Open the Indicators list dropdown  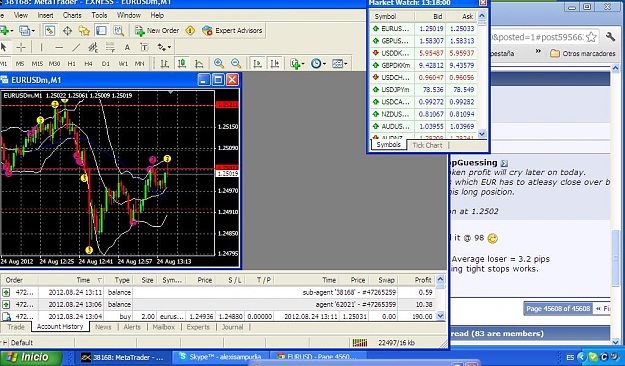[x=297, y=63]
